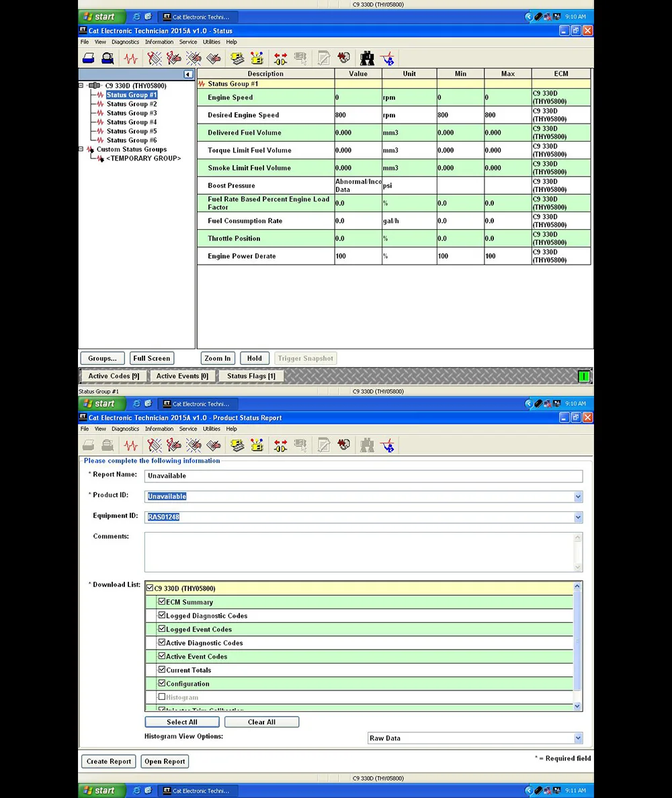The image size is (672, 798).
Task: Open Logged Diagnostic Codes icon in Product Status Report window
Action: (x=173, y=445)
